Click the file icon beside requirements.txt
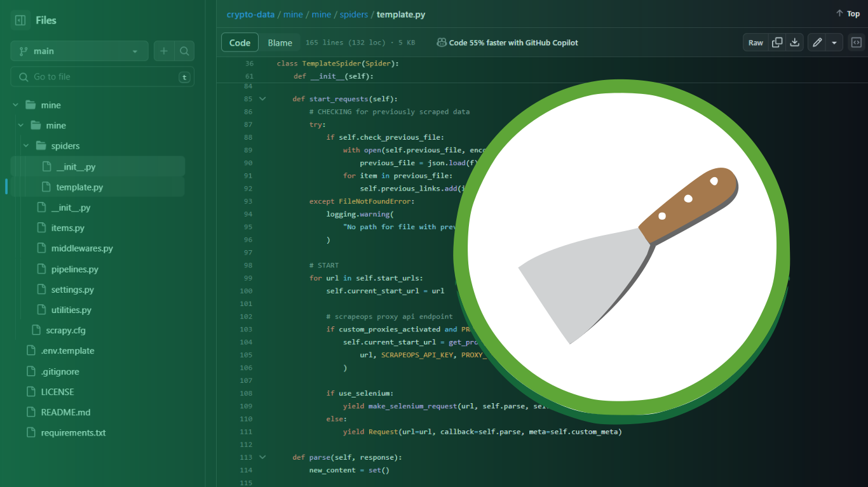This screenshot has width=868, height=487. tap(31, 432)
